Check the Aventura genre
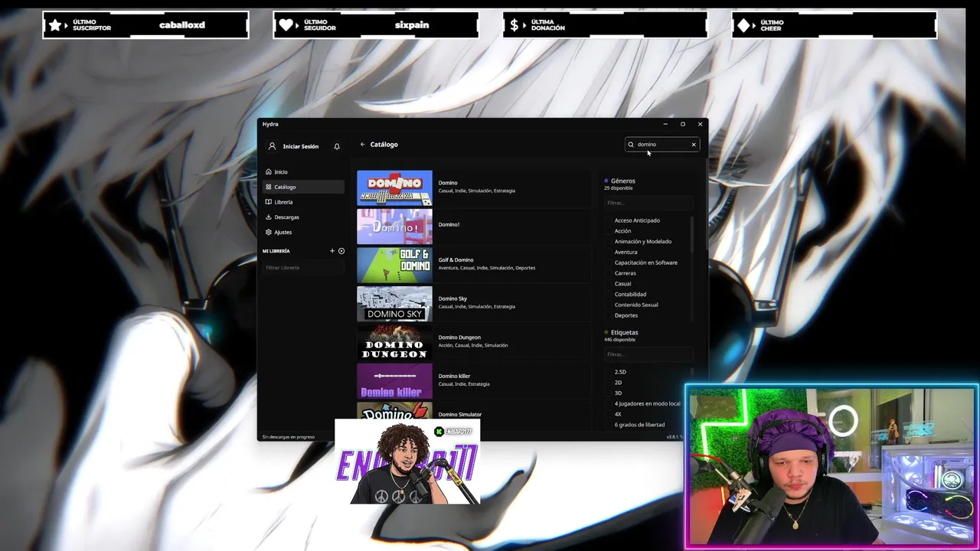 pyautogui.click(x=608, y=252)
